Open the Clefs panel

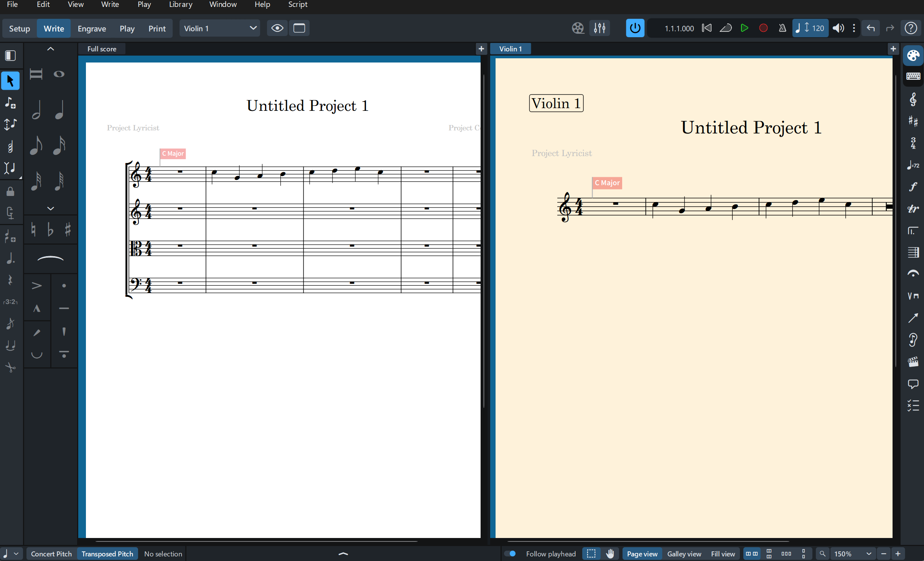pos(913,99)
